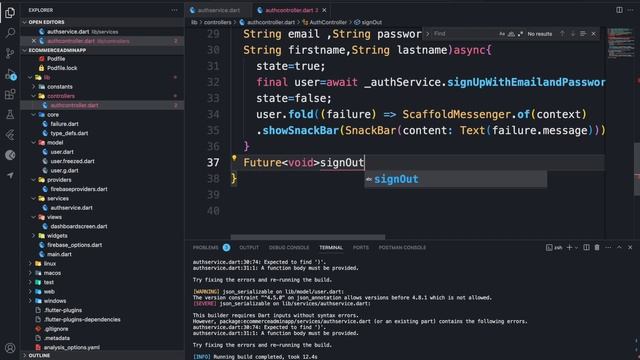Switch to the Terminal tab
This screenshot has width=640, height=360.
pyautogui.click(x=331, y=247)
